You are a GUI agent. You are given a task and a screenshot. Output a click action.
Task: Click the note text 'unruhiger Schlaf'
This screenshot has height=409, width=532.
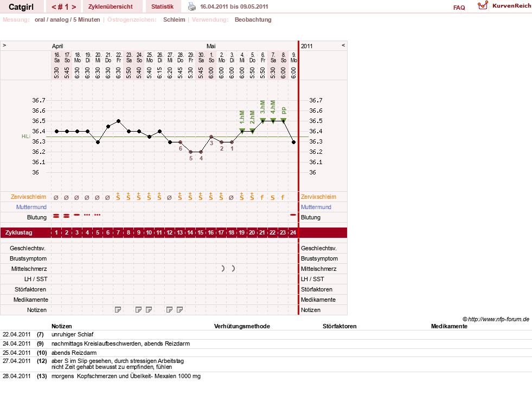pos(72,334)
